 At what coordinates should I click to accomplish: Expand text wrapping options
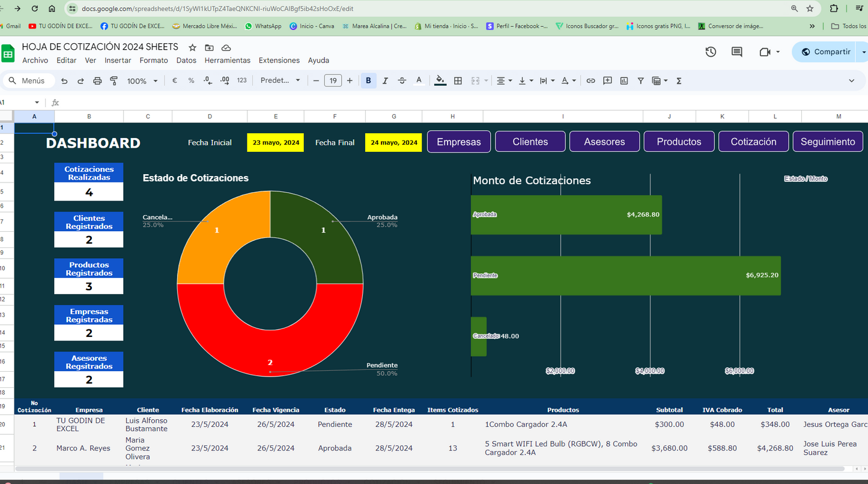(547, 80)
